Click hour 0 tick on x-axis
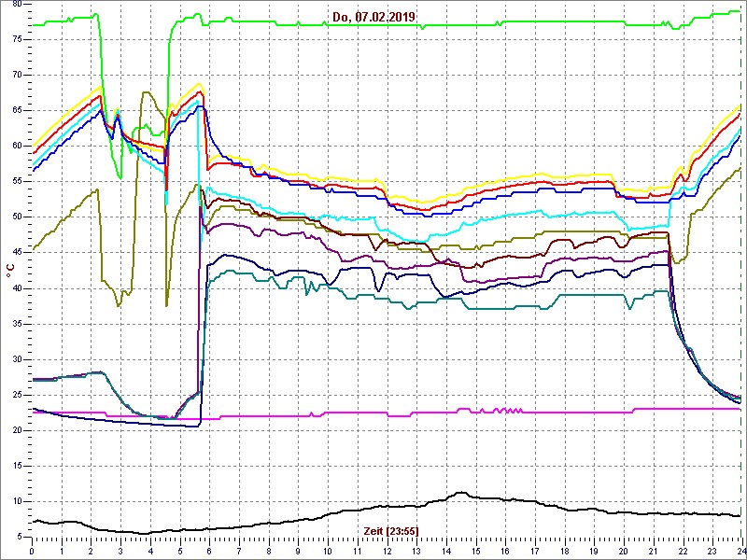The height and width of the screenshot is (560, 747). click(x=33, y=551)
